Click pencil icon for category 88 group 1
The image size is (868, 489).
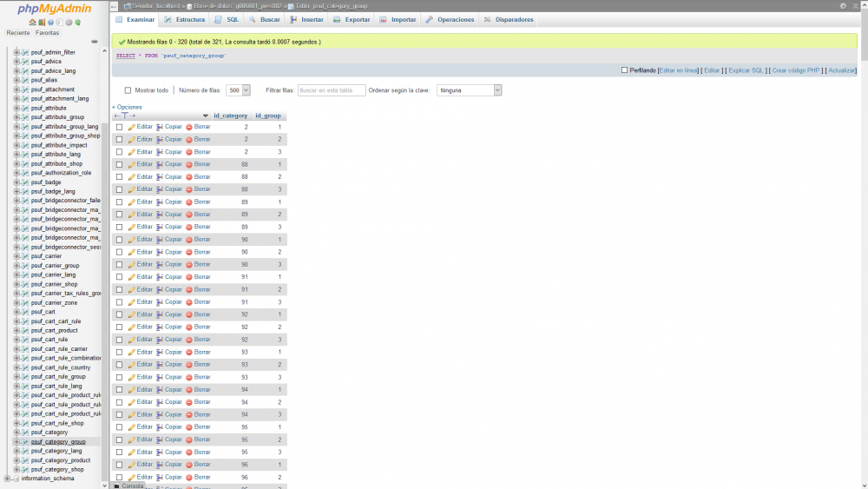click(x=132, y=164)
